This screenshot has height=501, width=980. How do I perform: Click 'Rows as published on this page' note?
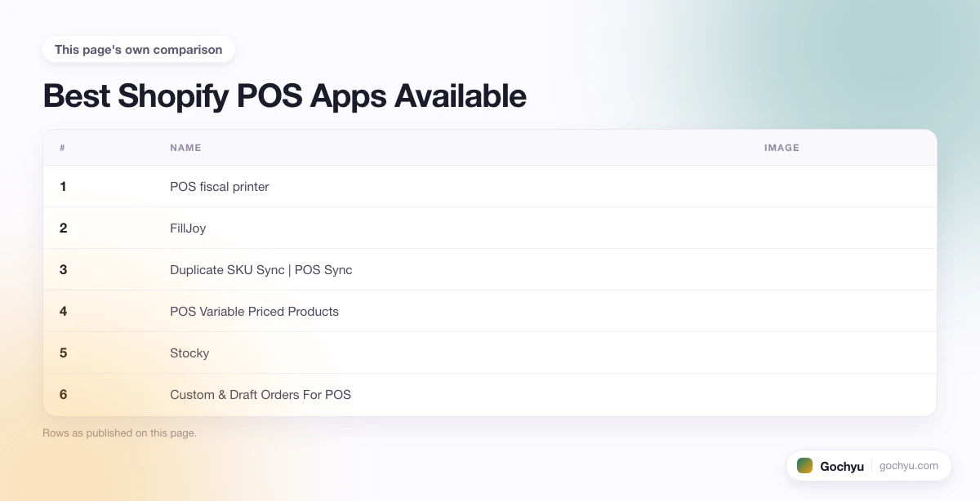pos(119,433)
